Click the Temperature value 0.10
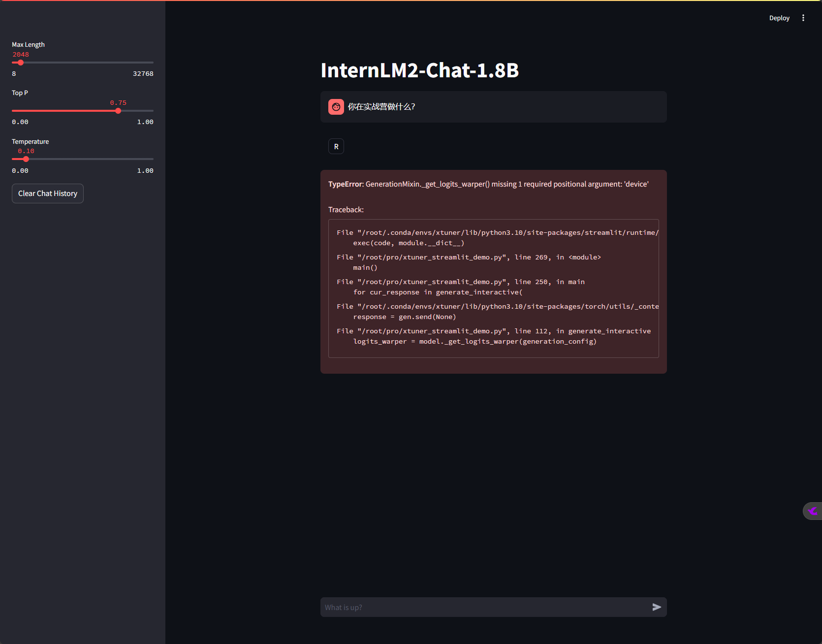This screenshot has height=644, width=822. (26, 151)
